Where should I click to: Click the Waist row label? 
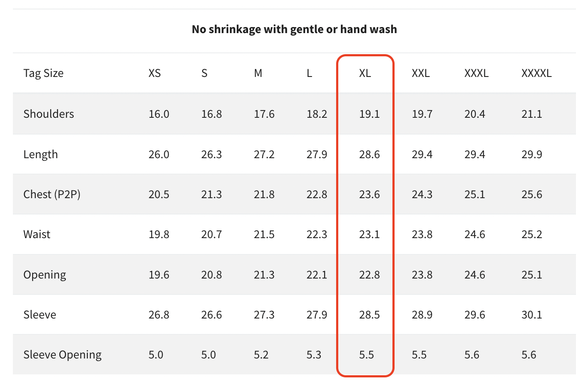tap(37, 234)
